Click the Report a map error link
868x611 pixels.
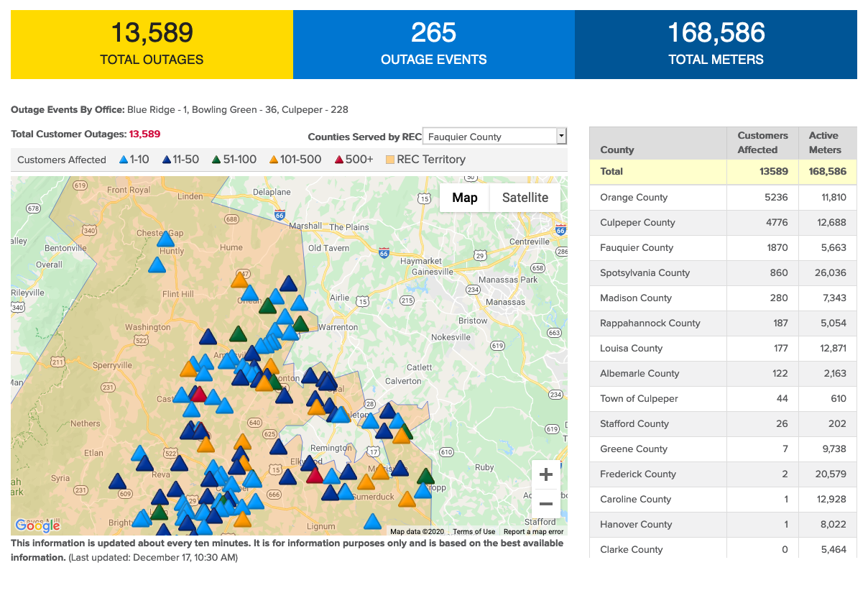[534, 532]
